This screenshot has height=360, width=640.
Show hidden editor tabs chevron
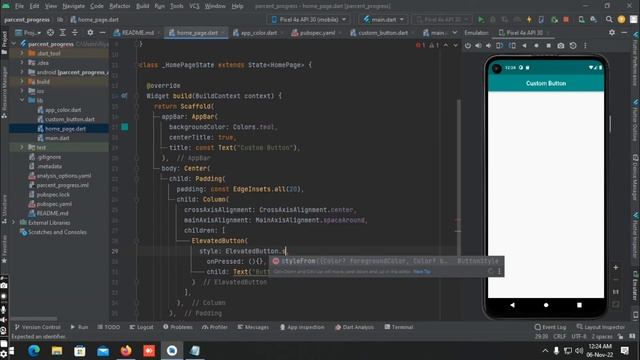point(455,32)
